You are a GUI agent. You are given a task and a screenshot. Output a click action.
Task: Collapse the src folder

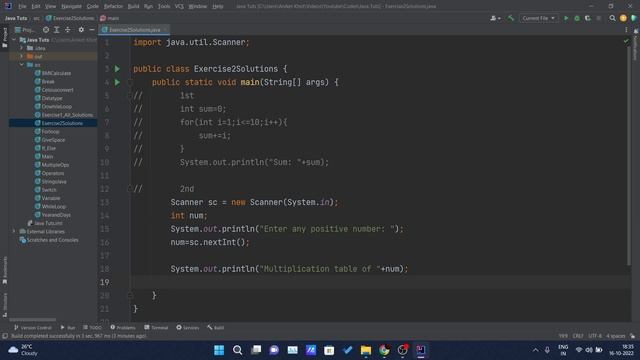pyautogui.click(x=22, y=64)
